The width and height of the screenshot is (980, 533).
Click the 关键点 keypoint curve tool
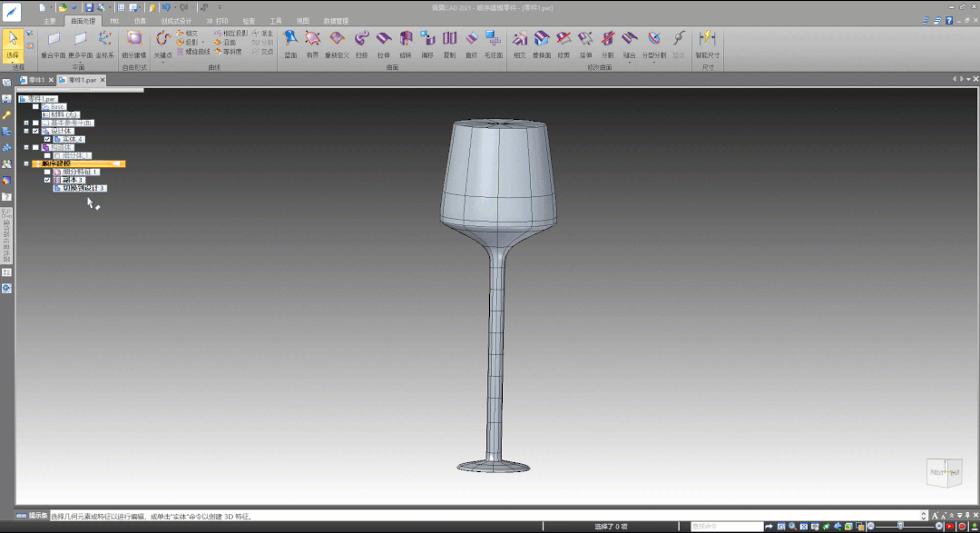162,44
